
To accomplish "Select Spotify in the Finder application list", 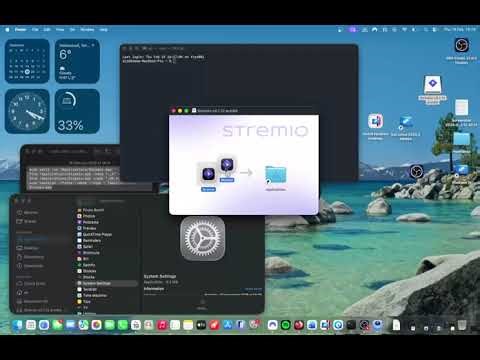I will [86, 265].
